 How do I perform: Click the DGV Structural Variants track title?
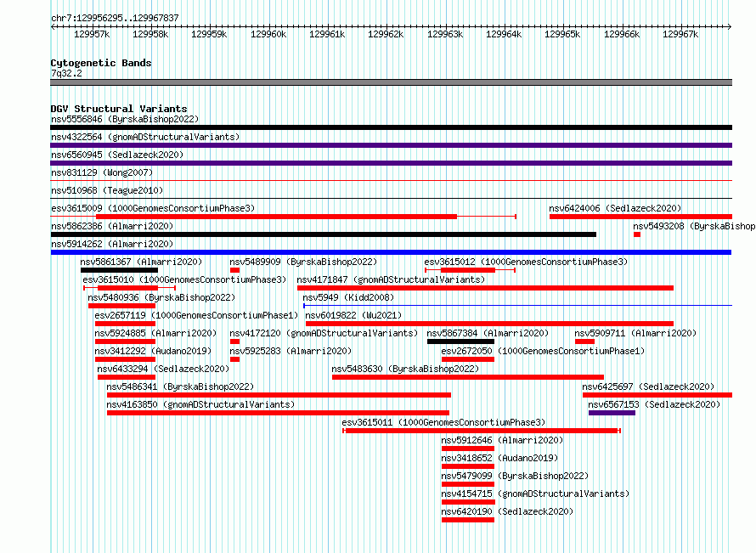[x=119, y=109]
